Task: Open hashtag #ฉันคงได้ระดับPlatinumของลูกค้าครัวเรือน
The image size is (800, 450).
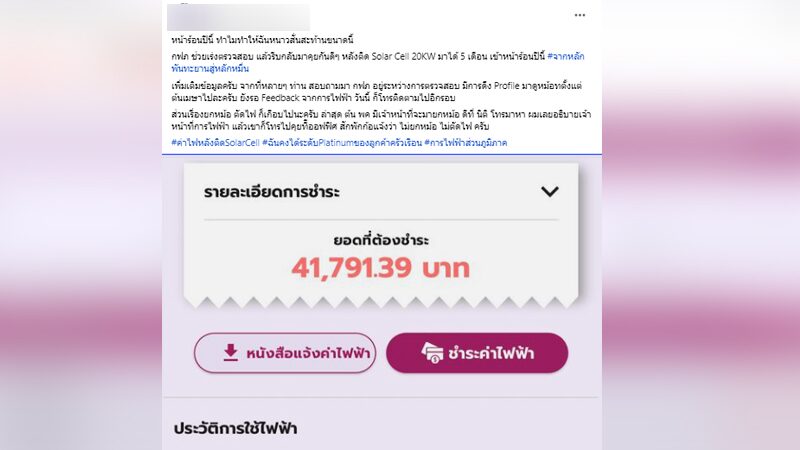Action: (342, 143)
